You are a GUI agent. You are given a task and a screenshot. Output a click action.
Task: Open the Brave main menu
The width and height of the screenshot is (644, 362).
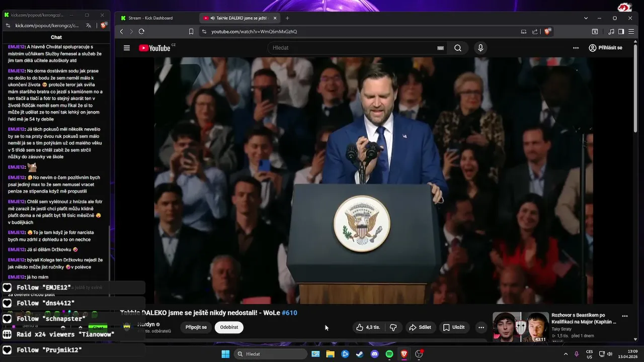[x=631, y=31]
